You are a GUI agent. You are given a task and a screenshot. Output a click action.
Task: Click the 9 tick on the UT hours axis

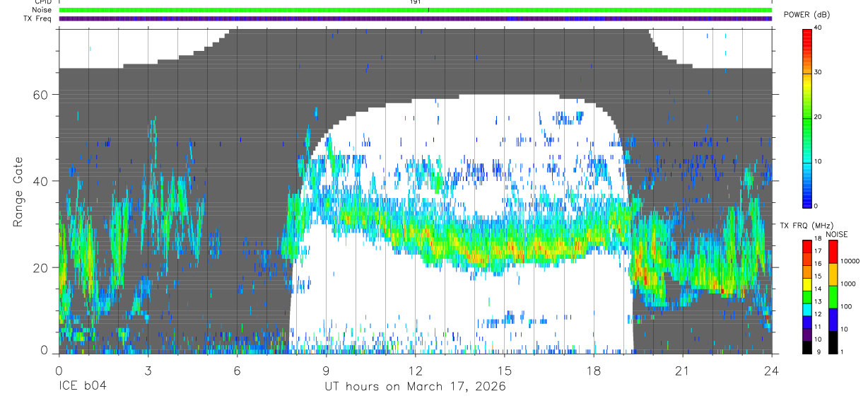click(326, 370)
